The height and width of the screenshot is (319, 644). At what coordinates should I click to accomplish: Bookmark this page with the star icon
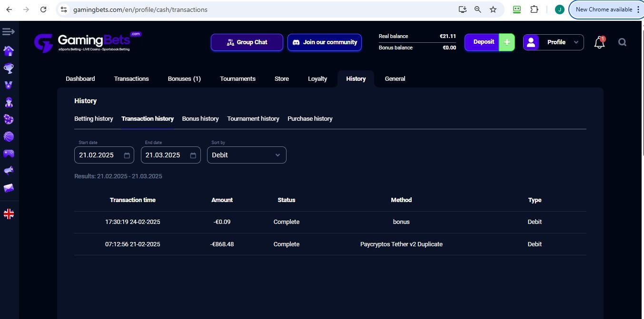(493, 10)
